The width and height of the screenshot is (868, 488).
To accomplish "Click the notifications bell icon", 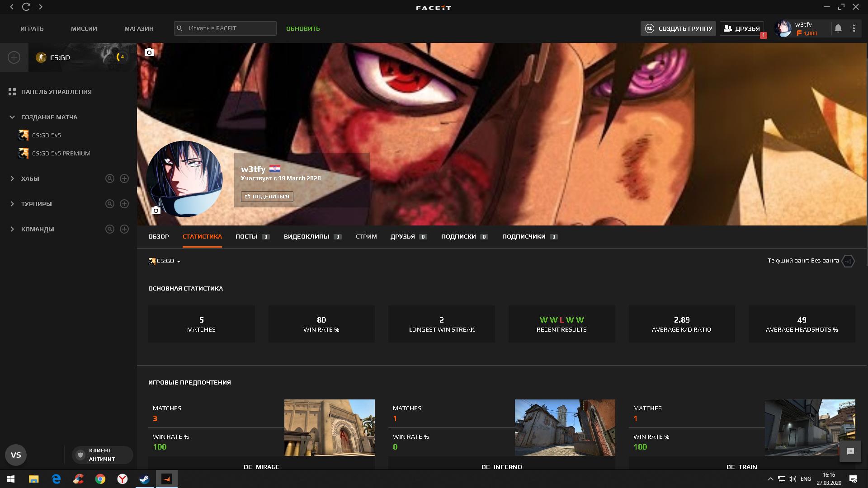I will tap(838, 28).
